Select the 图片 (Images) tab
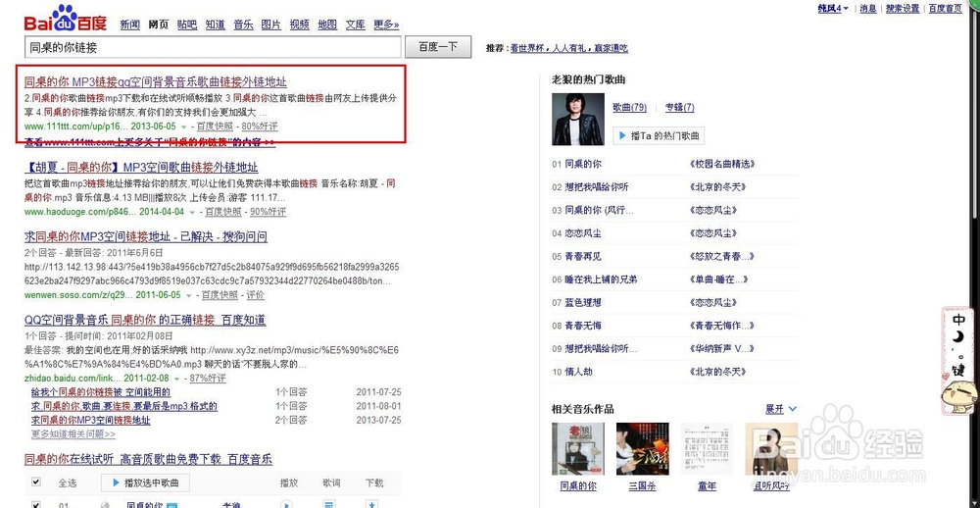The image size is (980, 508). pos(271,25)
